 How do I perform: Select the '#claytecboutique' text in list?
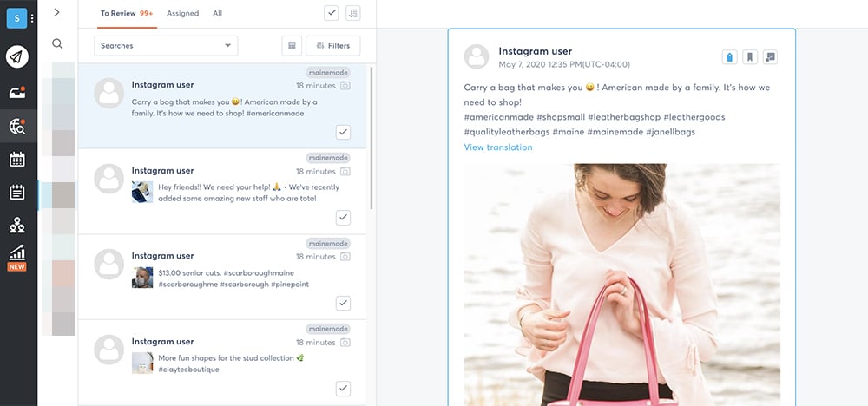188,370
